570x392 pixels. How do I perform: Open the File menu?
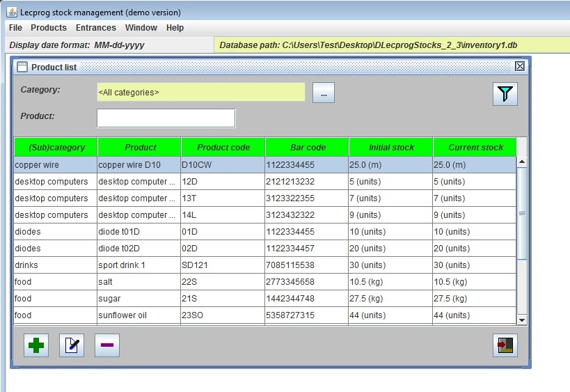click(15, 28)
